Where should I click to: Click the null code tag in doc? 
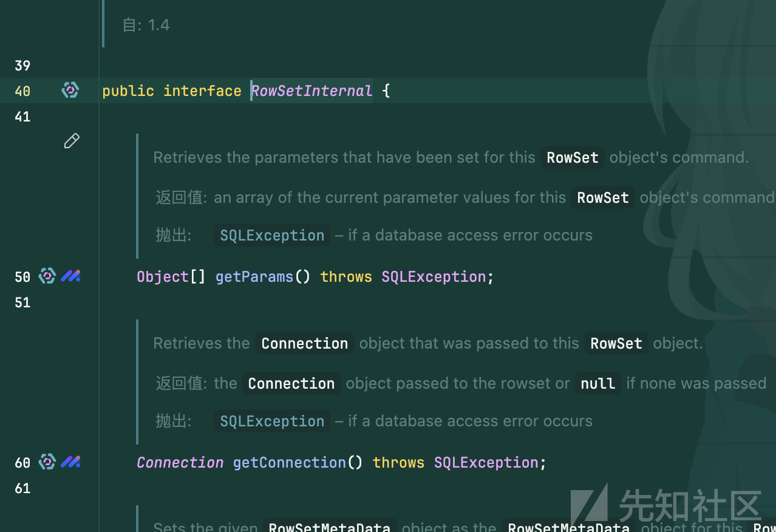click(597, 384)
